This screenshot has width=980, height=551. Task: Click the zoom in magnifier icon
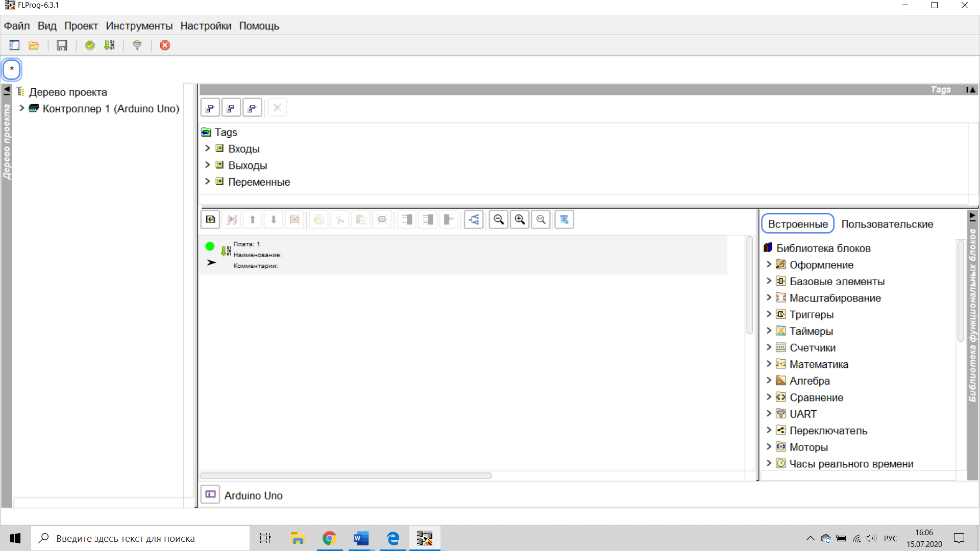click(x=520, y=219)
